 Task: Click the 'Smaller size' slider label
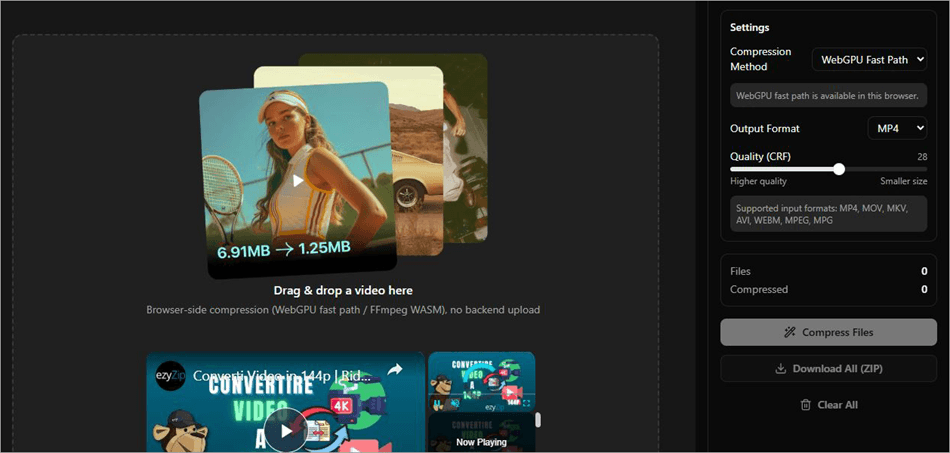903,181
